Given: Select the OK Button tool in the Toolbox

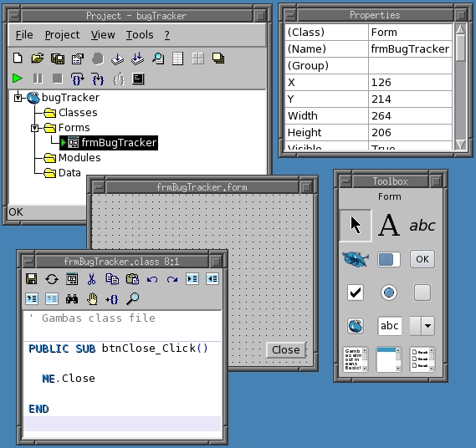Looking at the screenshot, I should click(x=422, y=259).
